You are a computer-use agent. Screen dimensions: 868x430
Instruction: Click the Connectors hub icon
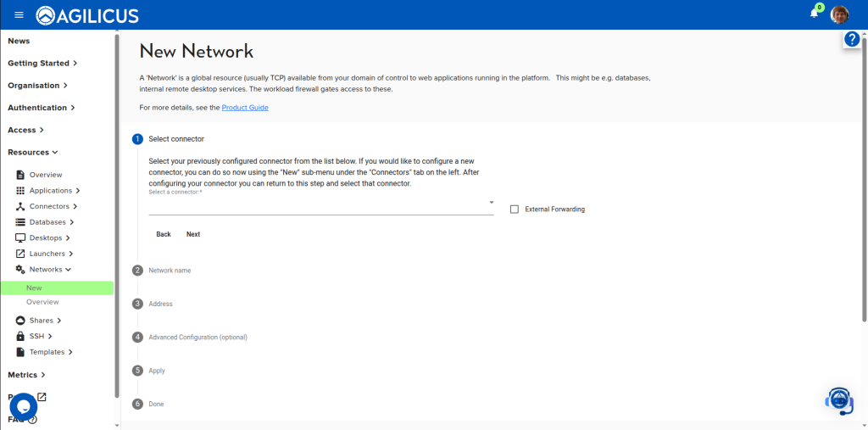[20, 206]
